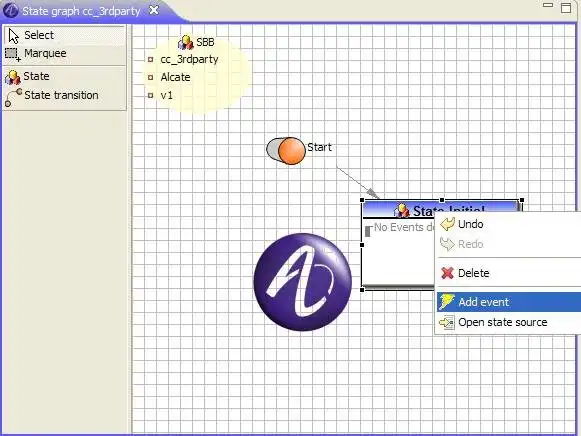This screenshot has width=581, height=436.
Task: Select the 'v1' property row
Action: (x=160, y=95)
